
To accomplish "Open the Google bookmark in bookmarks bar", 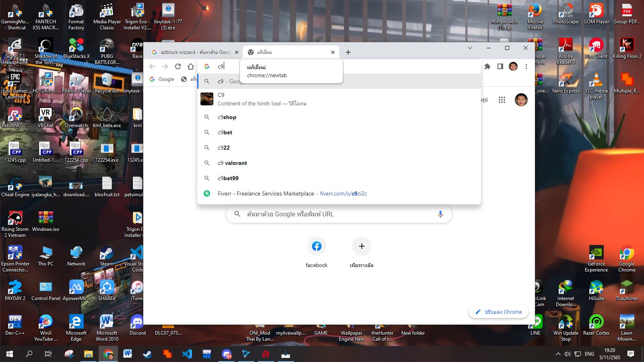I will (162, 79).
